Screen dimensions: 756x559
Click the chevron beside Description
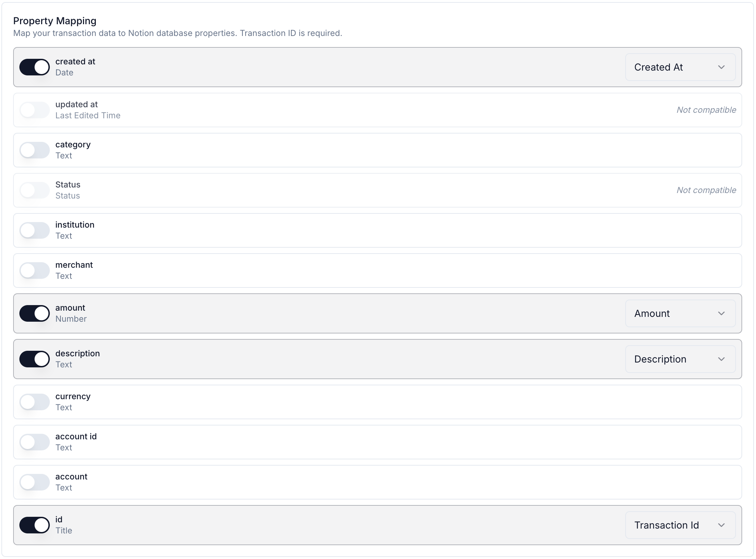point(721,359)
